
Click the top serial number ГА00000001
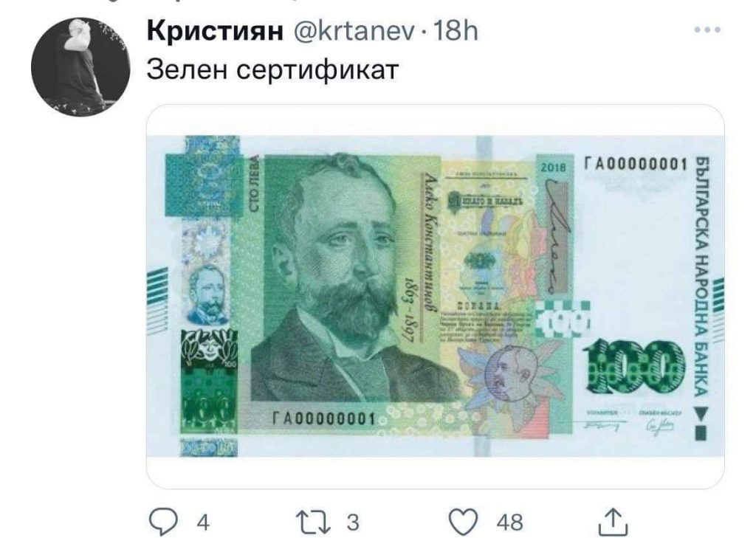pyautogui.click(x=635, y=165)
